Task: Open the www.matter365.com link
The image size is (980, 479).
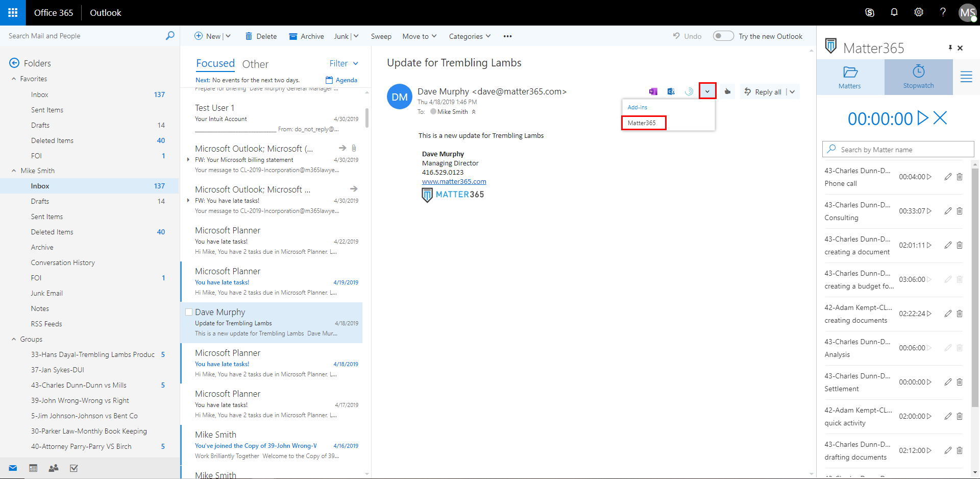Action: (x=454, y=181)
